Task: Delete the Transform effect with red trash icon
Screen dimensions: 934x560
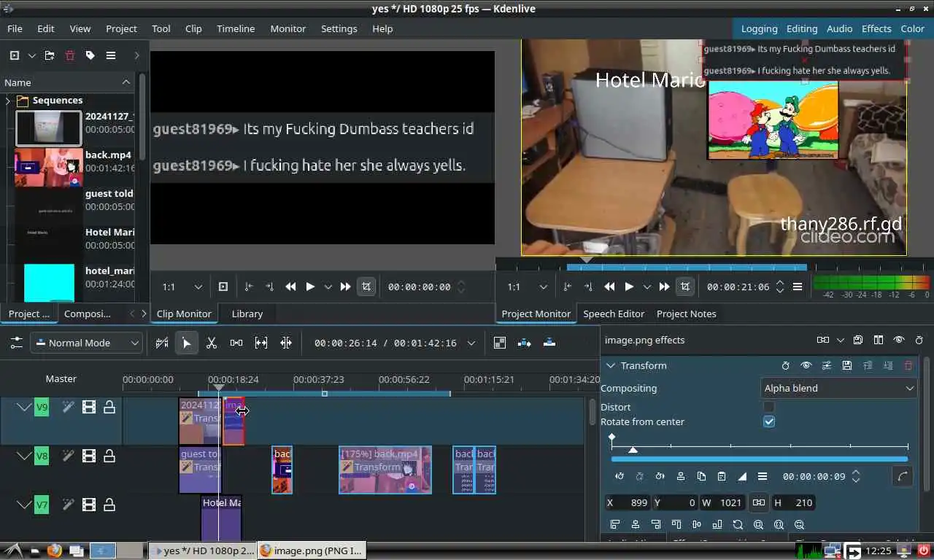Action: click(908, 365)
